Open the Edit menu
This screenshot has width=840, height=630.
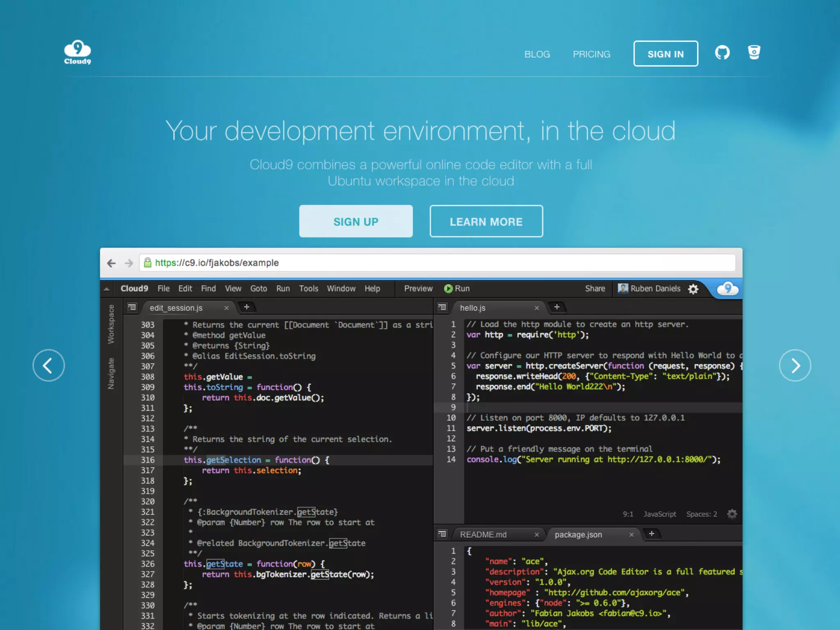185,289
